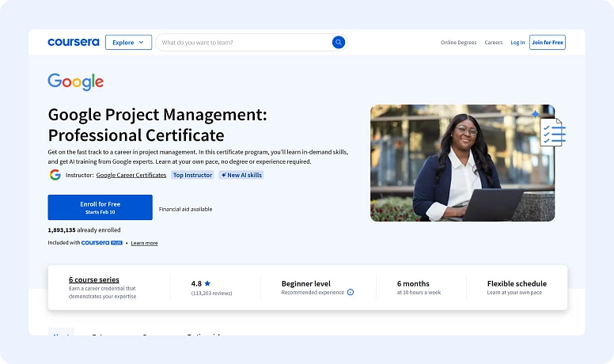
Task: Click the Log In link
Action: point(517,42)
